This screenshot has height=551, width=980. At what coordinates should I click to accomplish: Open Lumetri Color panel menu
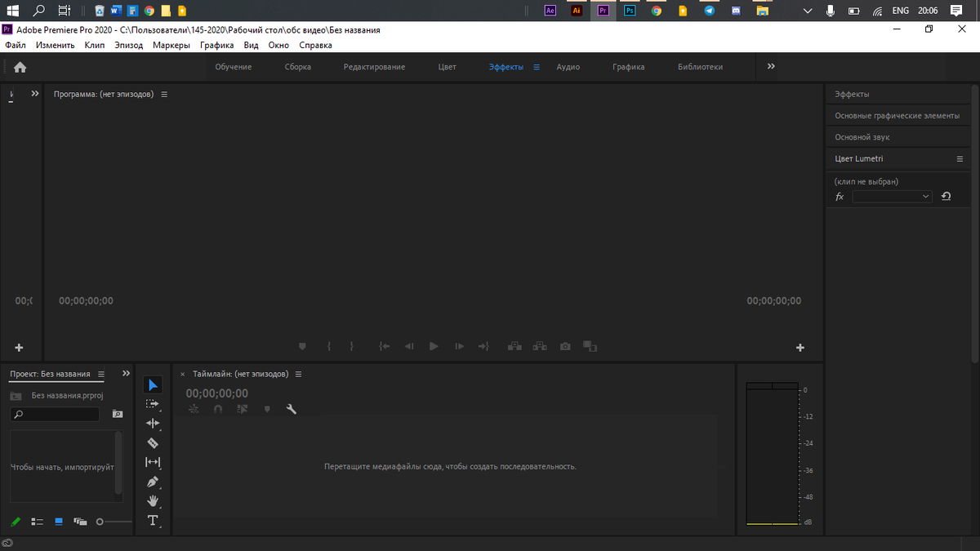pyautogui.click(x=960, y=159)
